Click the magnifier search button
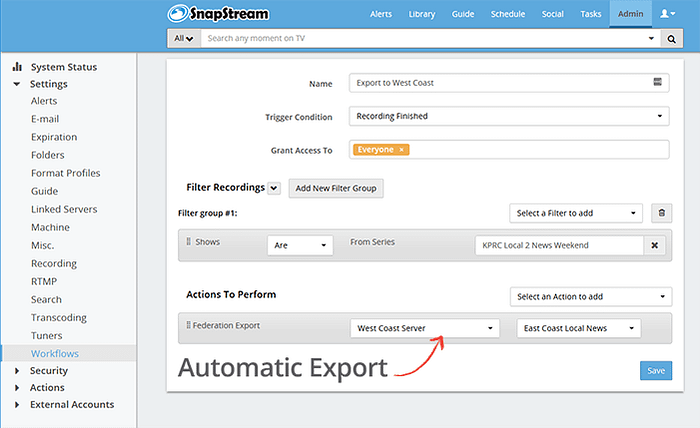Screen dimensions: 700x428 coord(671,39)
